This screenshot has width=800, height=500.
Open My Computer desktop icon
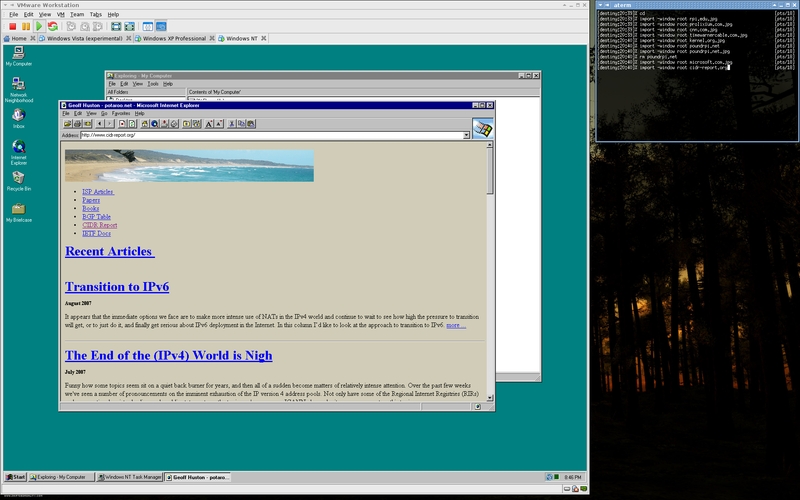[19, 56]
